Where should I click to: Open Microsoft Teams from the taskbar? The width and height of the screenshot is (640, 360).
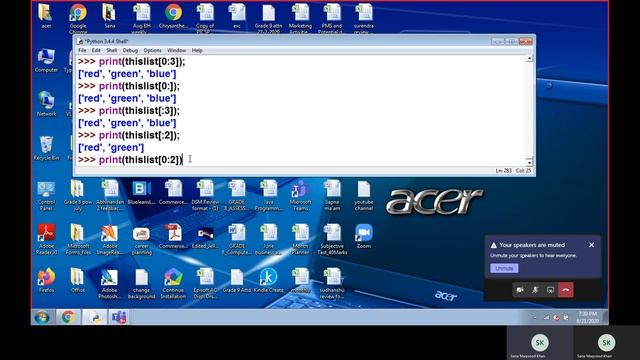(119, 317)
